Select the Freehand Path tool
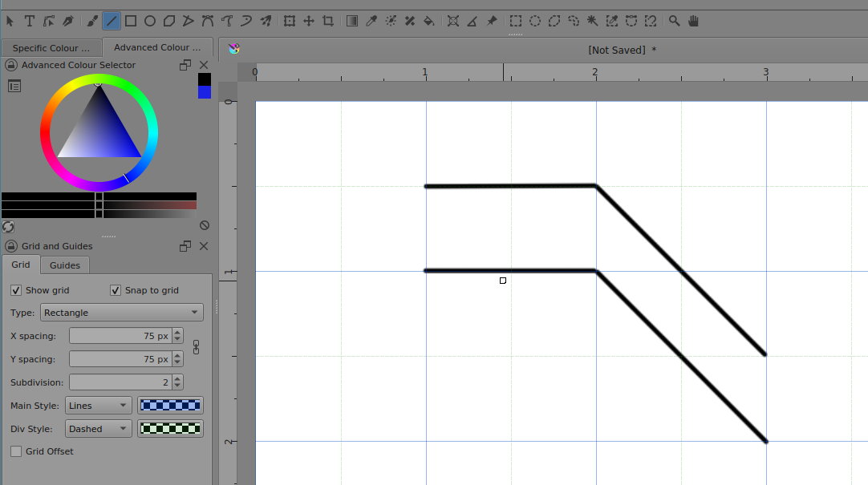The image size is (868, 485). coord(227,21)
